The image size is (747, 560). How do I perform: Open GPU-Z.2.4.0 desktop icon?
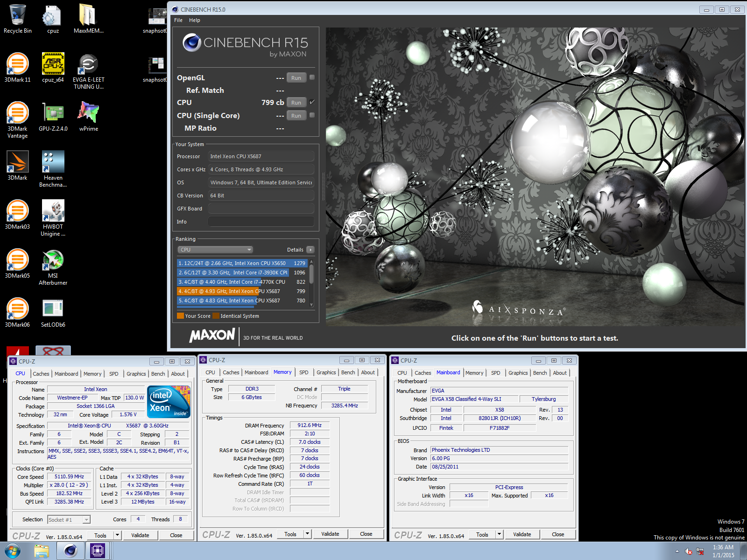pyautogui.click(x=53, y=117)
